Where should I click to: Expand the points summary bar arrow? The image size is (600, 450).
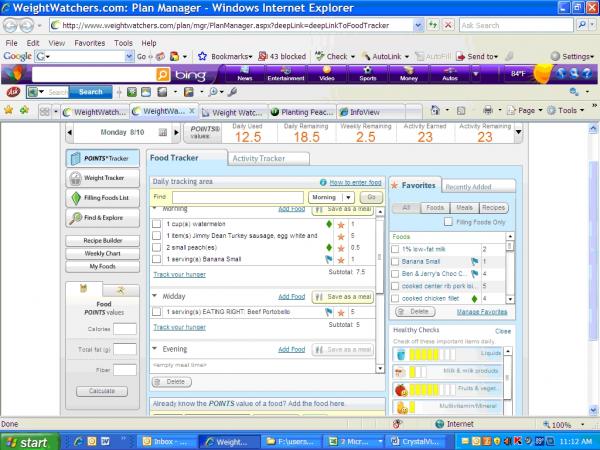(518, 132)
